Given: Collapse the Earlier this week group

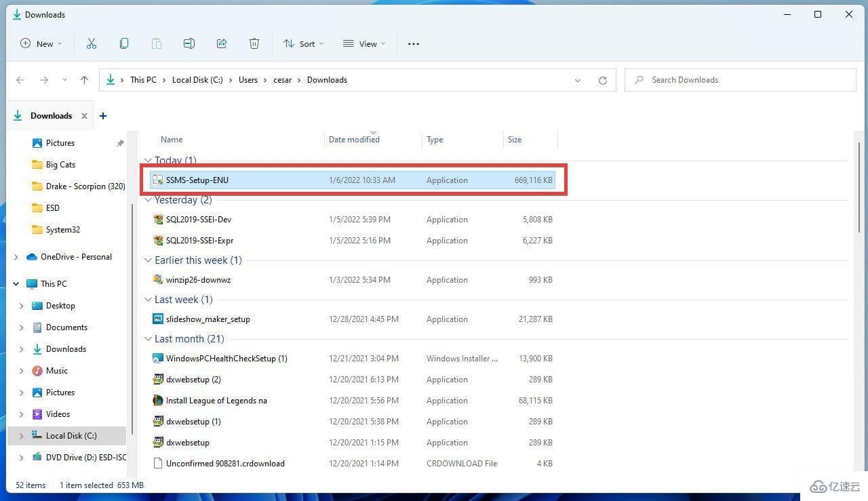Looking at the screenshot, I should pos(148,260).
